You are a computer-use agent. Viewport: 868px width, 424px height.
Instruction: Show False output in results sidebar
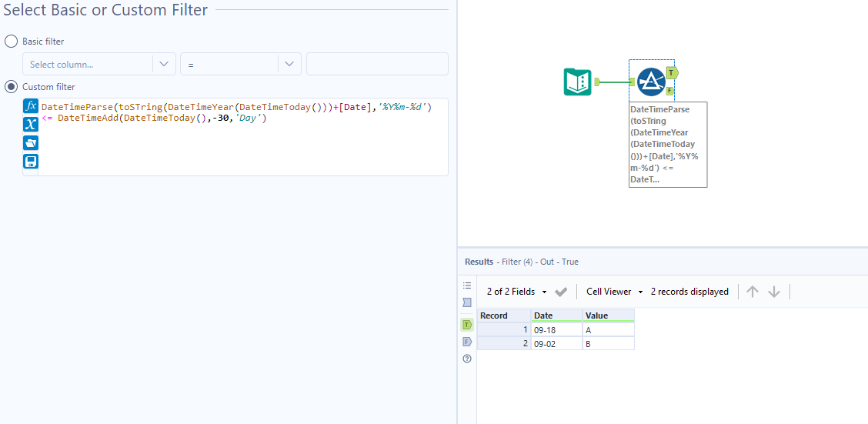[466, 342]
